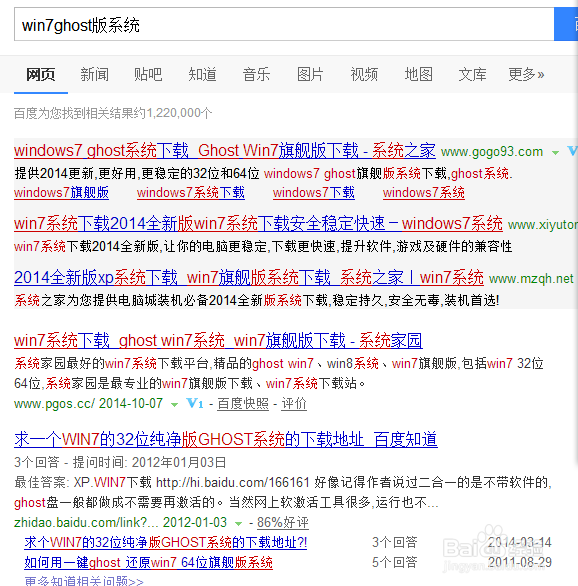Image resolution: width=578 pixels, height=586 pixels.
Task: Click the www.pgos.cc/ green URL text
Action: [x=55, y=404]
